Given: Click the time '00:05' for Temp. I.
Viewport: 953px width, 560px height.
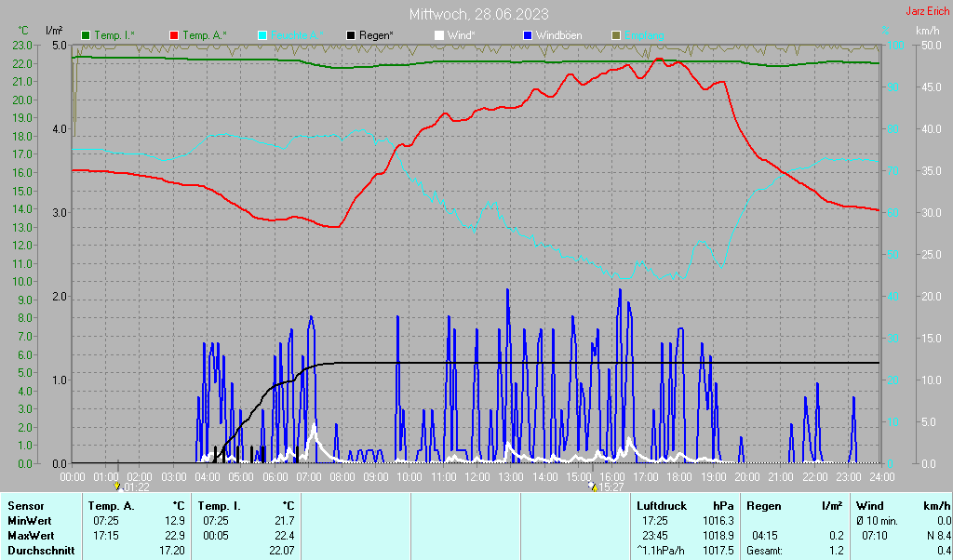Looking at the screenshot, I should 215,537.
